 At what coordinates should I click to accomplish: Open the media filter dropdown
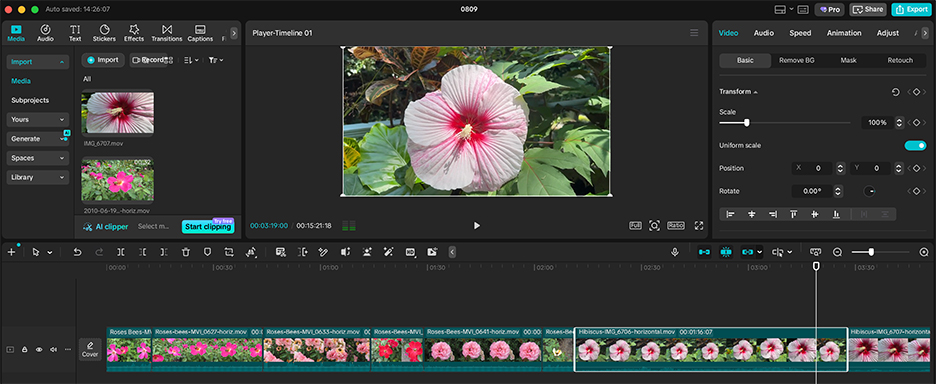coord(215,60)
